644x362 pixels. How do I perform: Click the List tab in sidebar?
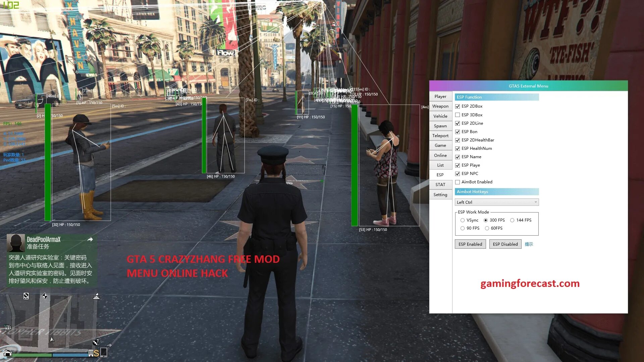click(x=440, y=165)
